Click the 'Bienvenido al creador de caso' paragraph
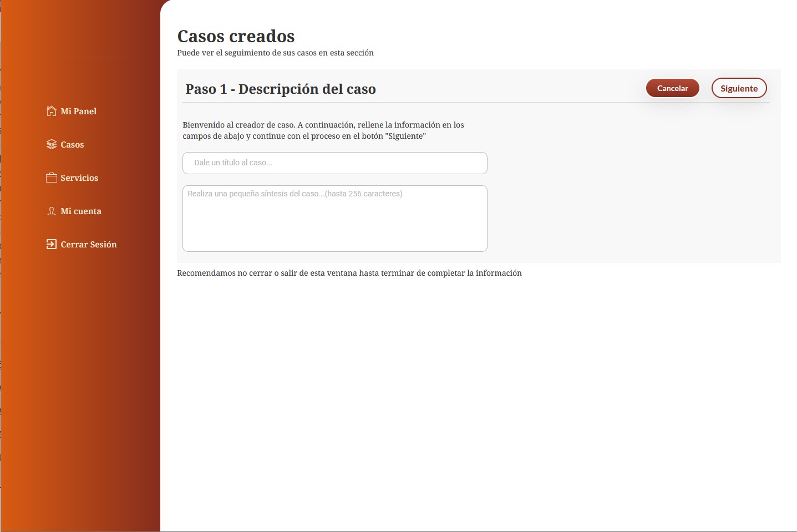The height and width of the screenshot is (532, 797). (x=323, y=130)
